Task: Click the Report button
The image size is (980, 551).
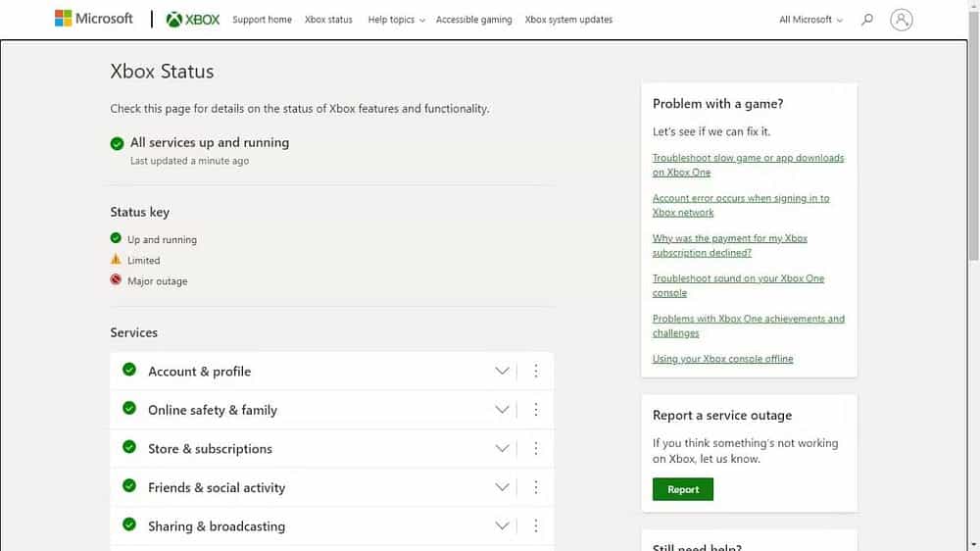Action: pyautogui.click(x=682, y=489)
